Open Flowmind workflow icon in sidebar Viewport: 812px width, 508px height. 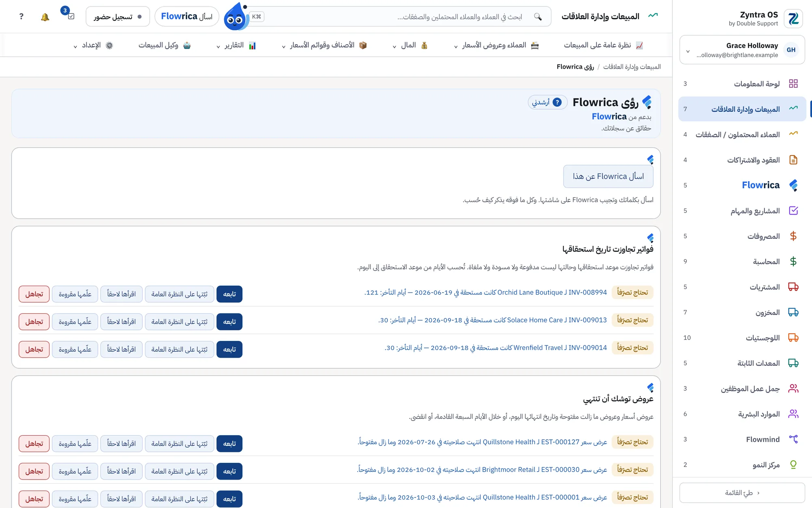tap(793, 439)
